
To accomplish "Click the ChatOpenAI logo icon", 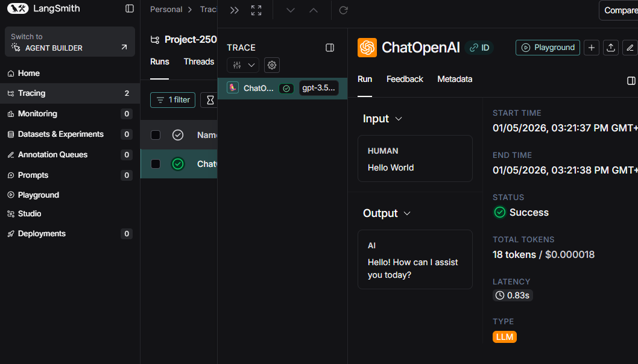I will click(x=367, y=48).
